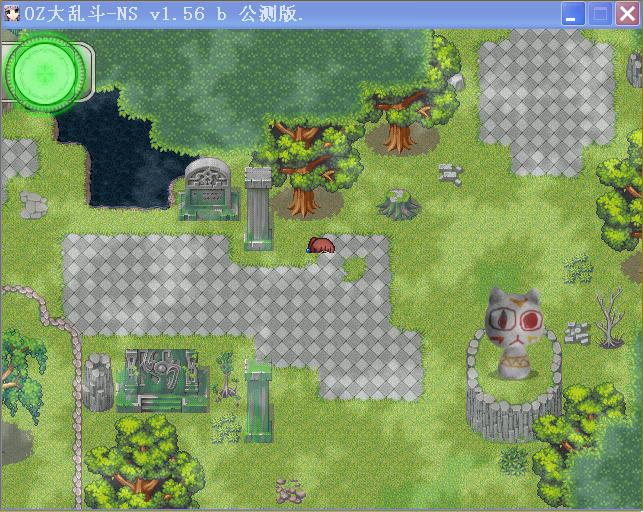Click the broken rock column beside the monument

[98, 382]
